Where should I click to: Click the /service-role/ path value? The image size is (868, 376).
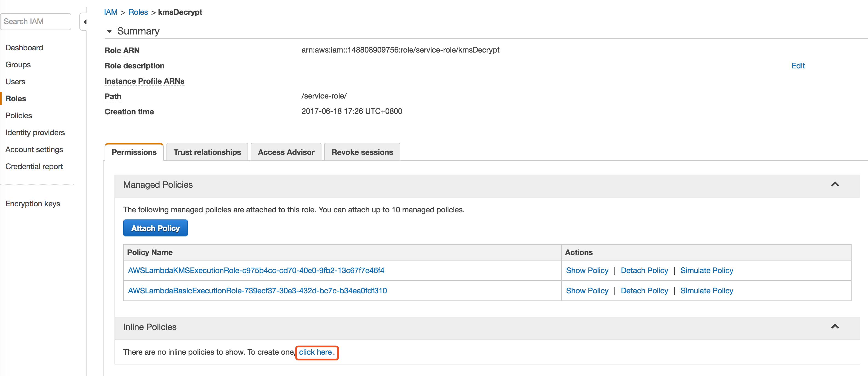[x=324, y=96]
